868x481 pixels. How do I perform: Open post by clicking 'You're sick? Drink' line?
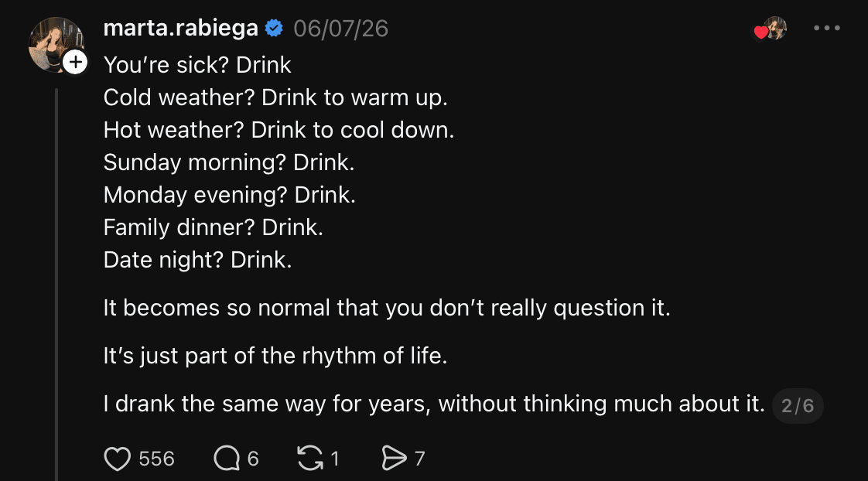pyautogui.click(x=197, y=65)
